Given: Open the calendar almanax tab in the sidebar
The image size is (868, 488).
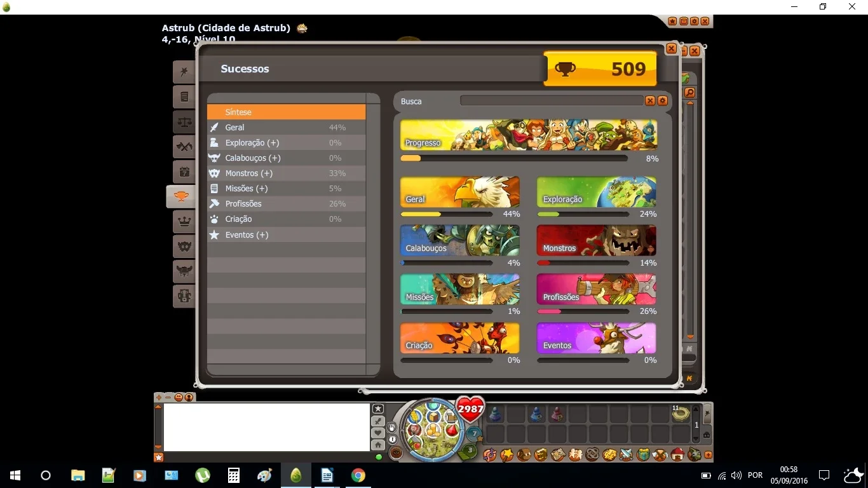Looking at the screenshot, I should point(184,172).
